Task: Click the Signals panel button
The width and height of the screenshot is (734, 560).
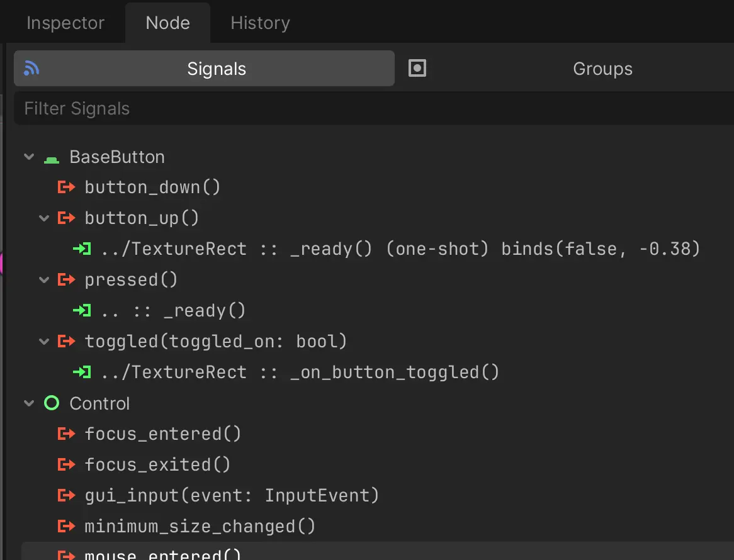Action: coord(217,68)
